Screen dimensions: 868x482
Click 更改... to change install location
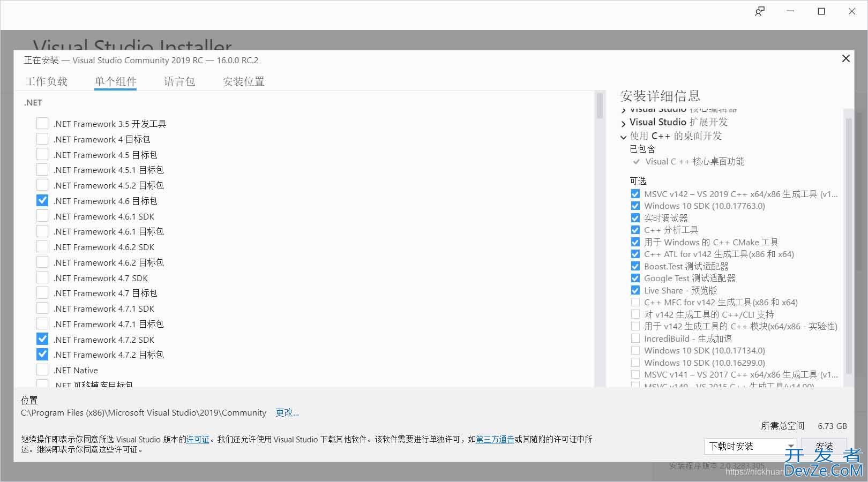287,412
